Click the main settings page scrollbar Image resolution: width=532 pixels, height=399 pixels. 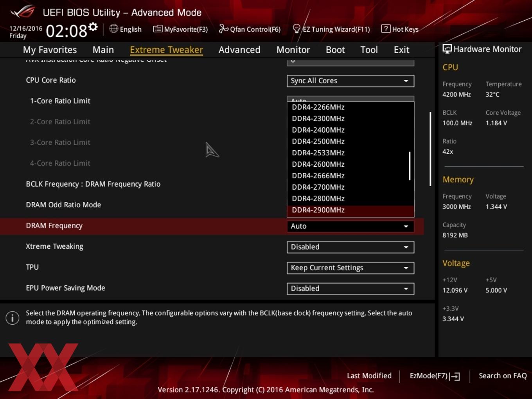(x=430, y=149)
